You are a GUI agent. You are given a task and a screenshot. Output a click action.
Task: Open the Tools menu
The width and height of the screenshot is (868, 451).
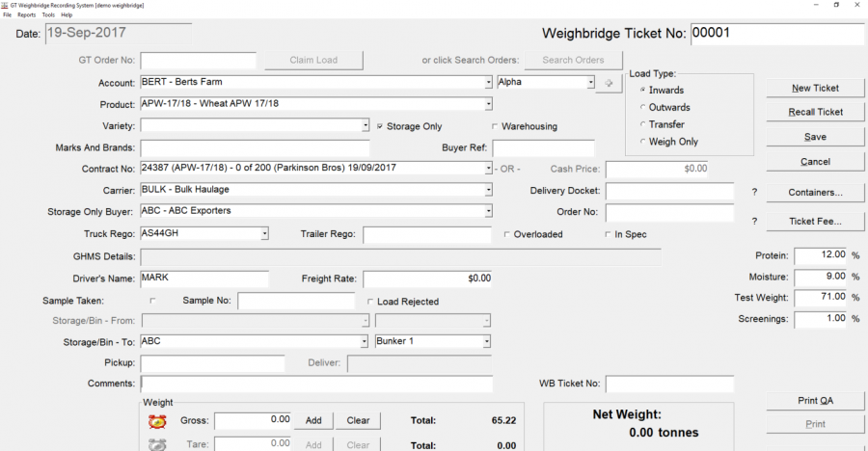(x=48, y=15)
